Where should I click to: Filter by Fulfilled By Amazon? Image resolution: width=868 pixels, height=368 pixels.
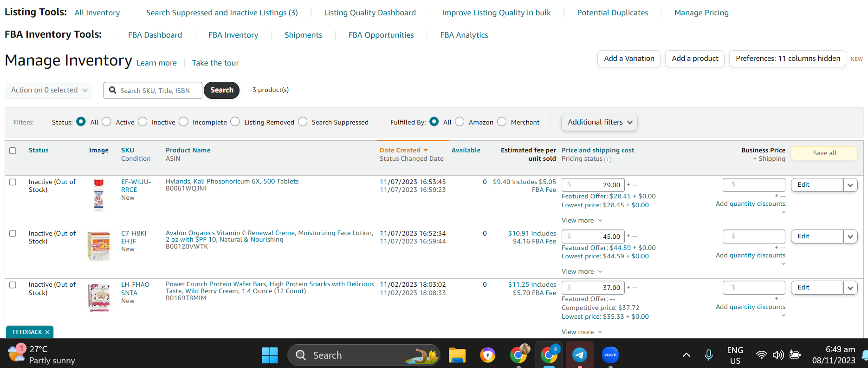coord(460,122)
